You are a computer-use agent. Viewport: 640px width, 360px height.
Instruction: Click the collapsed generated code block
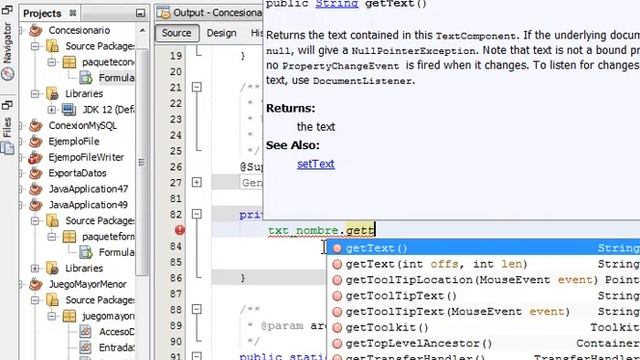[x=252, y=182]
